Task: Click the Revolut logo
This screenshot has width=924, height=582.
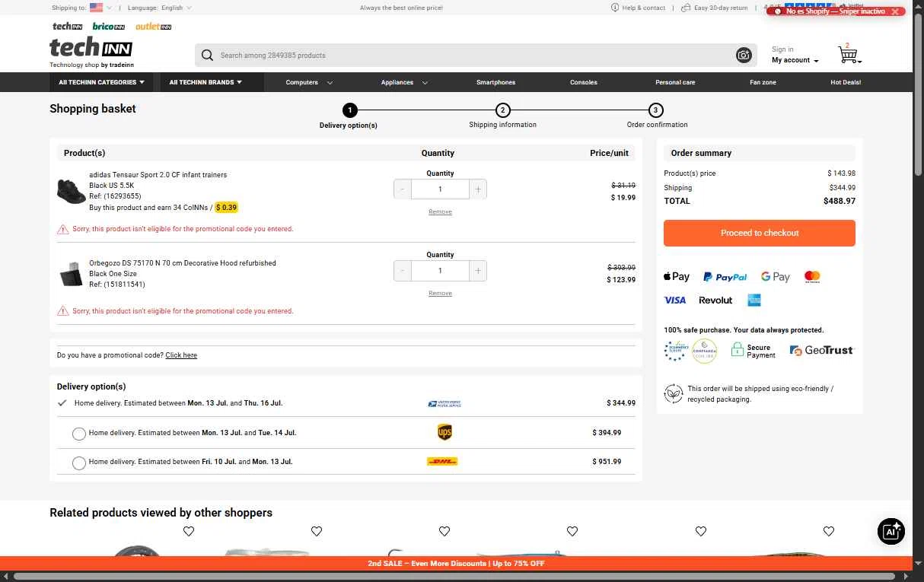Action: pos(715,301)
